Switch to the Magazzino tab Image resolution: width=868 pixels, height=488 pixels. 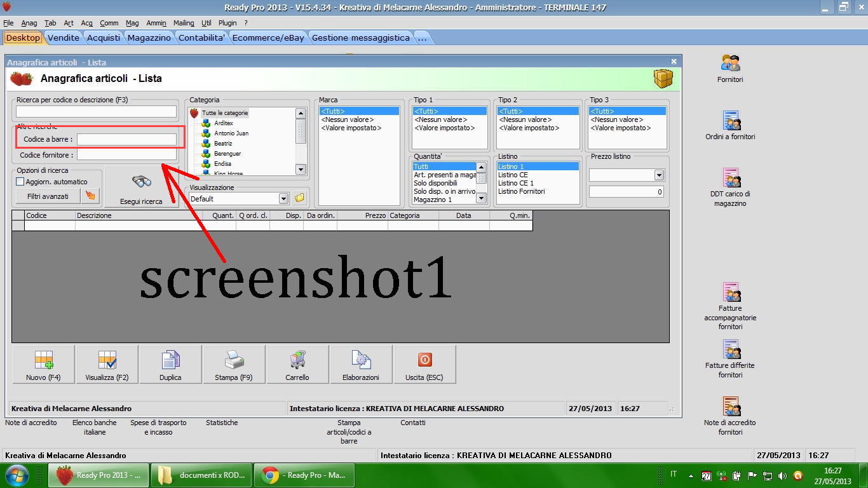(x=149, y=37)
